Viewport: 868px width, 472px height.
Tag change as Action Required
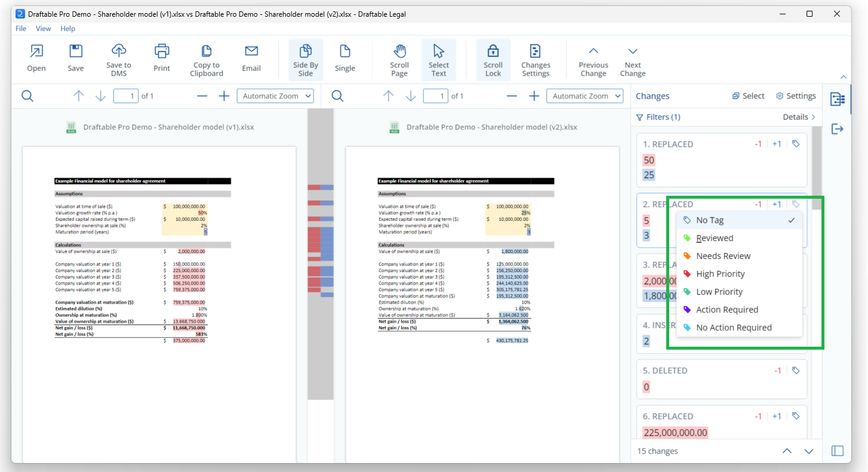click(x=740, y=310)
